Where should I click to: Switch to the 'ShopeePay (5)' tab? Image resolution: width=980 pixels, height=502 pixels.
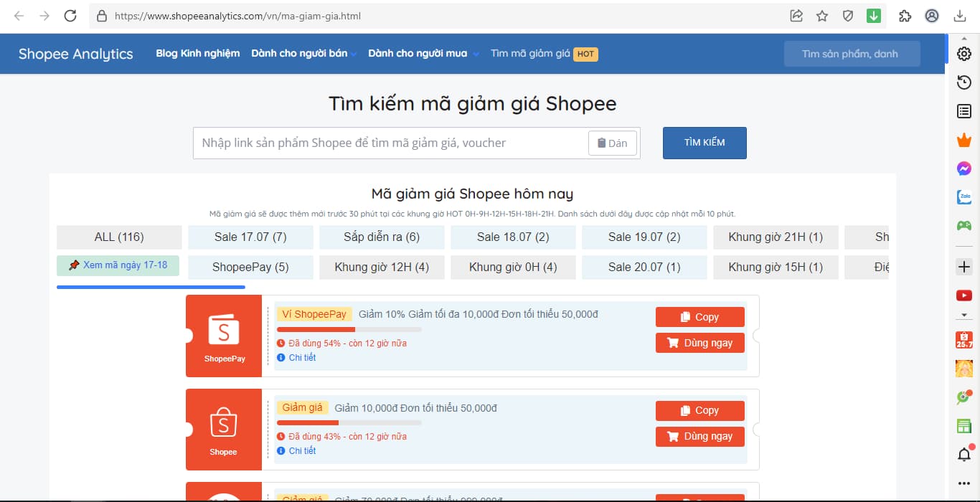pos(250,267)
